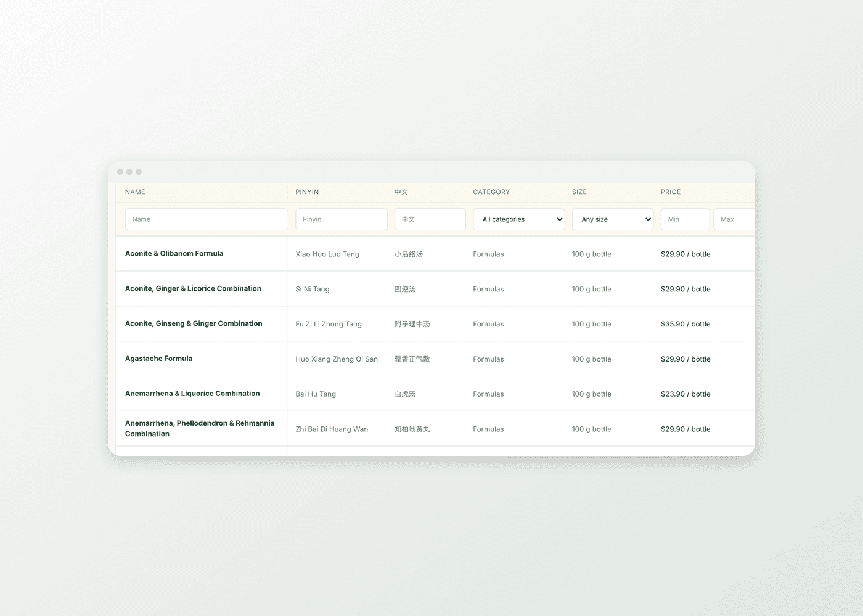Open the All categories dropdown
The width and height of the screenshot is (863, 616).
[519, 219]
